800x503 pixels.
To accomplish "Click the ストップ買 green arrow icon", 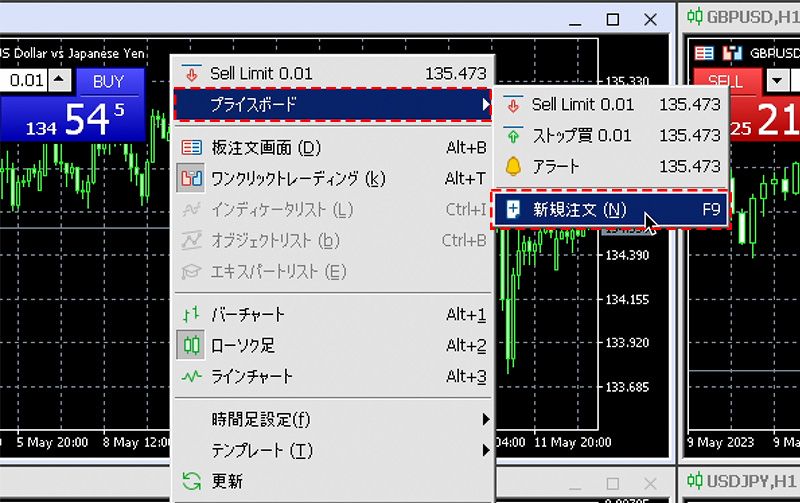I will tap(513, 135).
